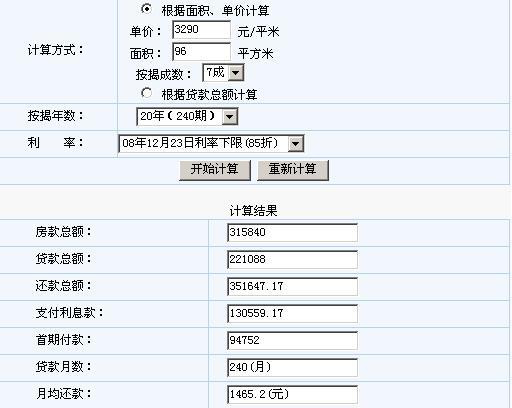Viewport: 512px width, 408px height.
Task: Click the 重新计算 button
Action: point(293,170)
